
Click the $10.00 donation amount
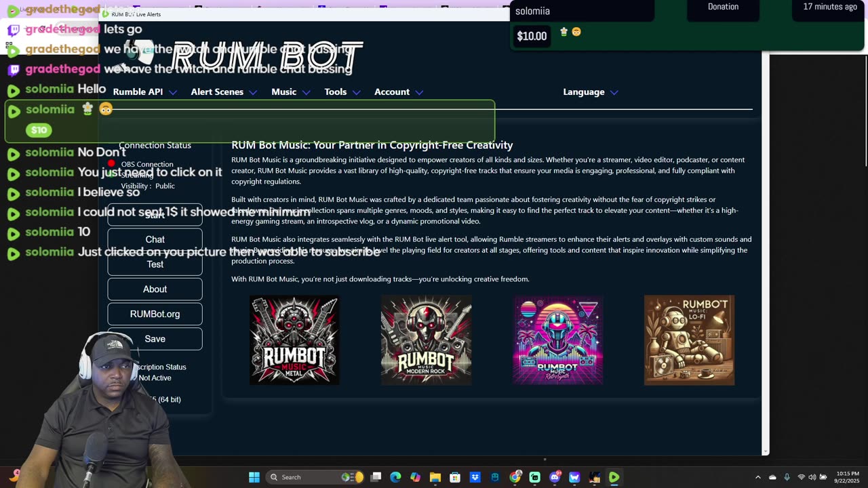pyautogui.click(x=532, y=37)
